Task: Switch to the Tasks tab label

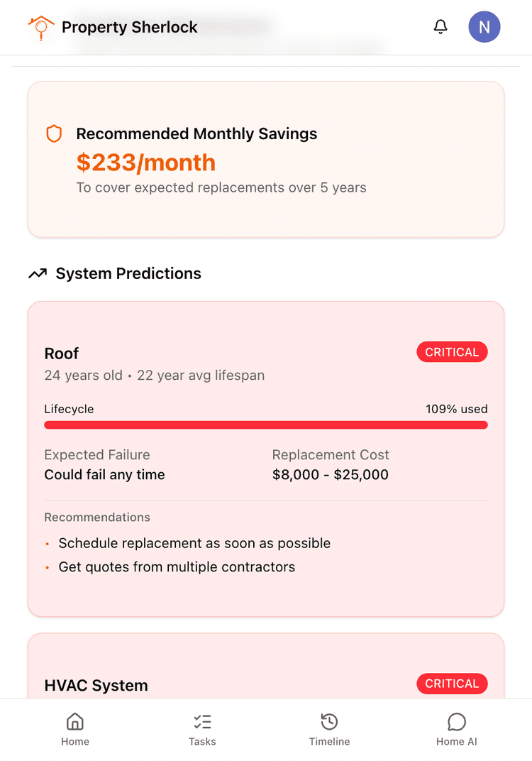Action: point(202,742)
